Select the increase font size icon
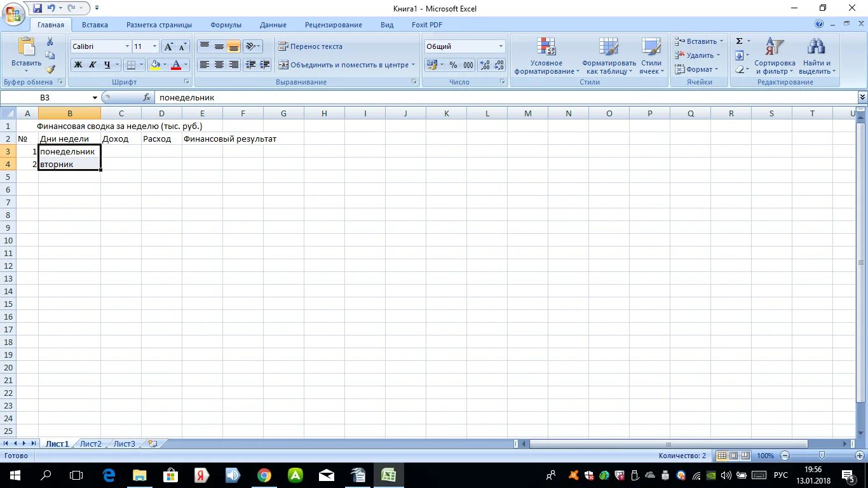 pyautogui.click(x=168, y=46)
